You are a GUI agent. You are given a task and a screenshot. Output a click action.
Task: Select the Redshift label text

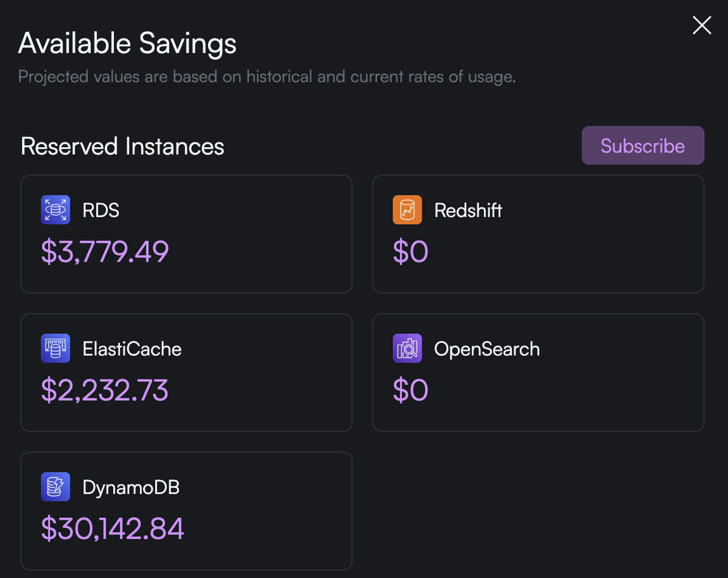click(x=468, y=210)
